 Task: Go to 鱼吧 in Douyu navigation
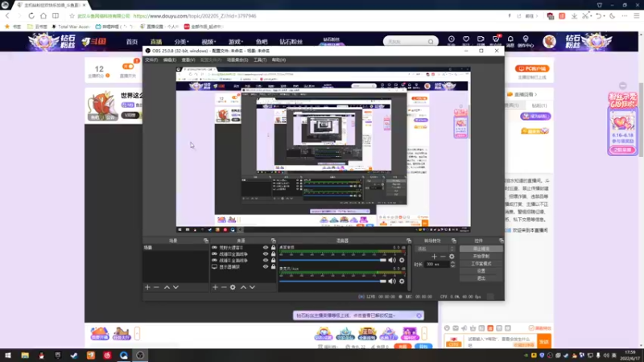[262, 42]
